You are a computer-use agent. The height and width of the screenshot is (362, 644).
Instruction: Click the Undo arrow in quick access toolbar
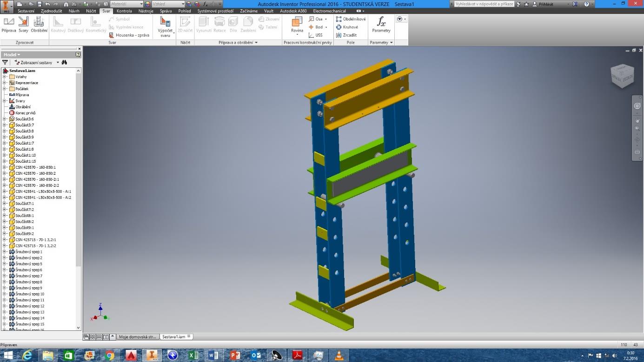click(48, 4)
